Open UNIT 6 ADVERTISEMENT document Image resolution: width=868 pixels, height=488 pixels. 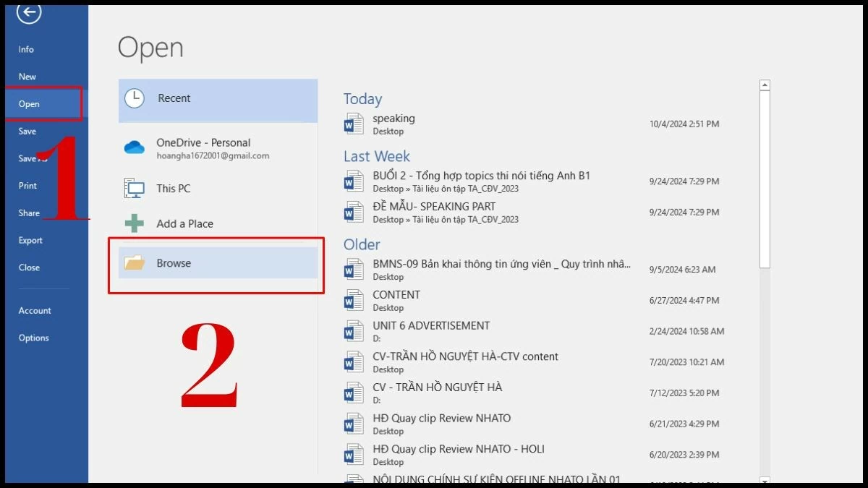[x=431, y=326]
